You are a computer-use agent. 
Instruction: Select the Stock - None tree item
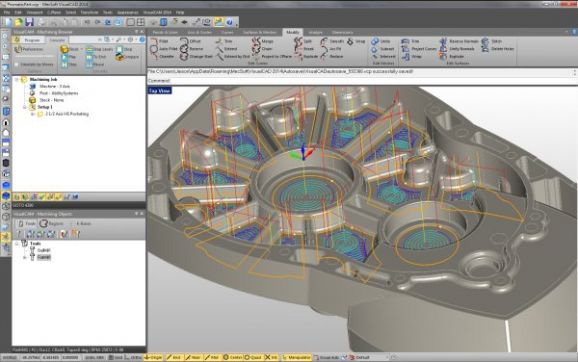51,100
